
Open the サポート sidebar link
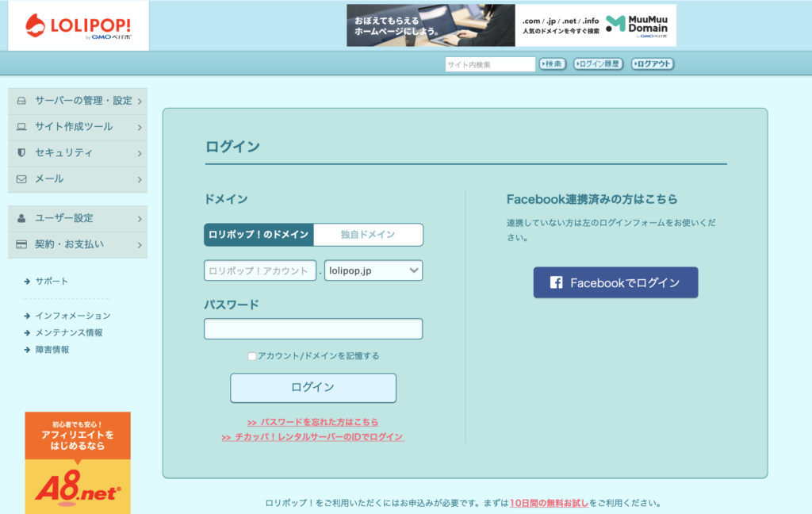coord(52,281)
